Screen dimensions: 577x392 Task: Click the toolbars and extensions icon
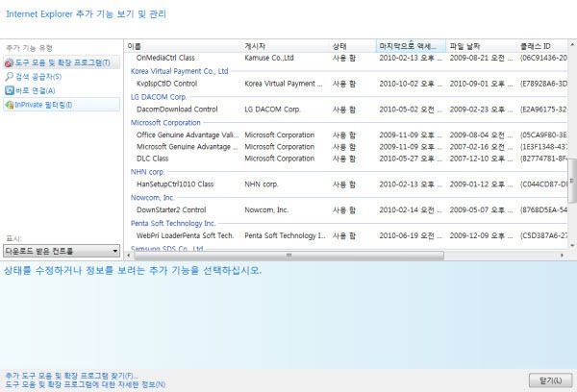(x=9, y=62)
